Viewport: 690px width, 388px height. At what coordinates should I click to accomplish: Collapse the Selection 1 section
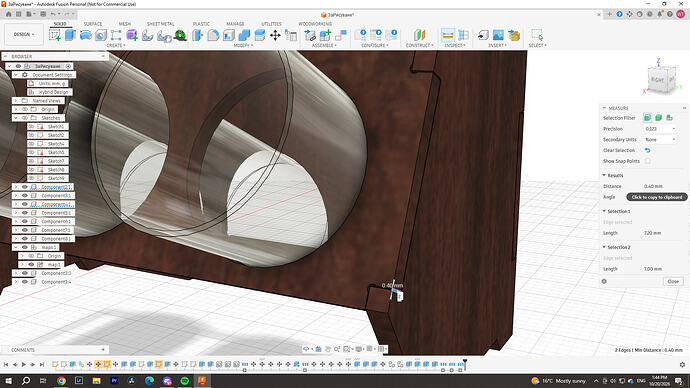click(x=604, y=211)
